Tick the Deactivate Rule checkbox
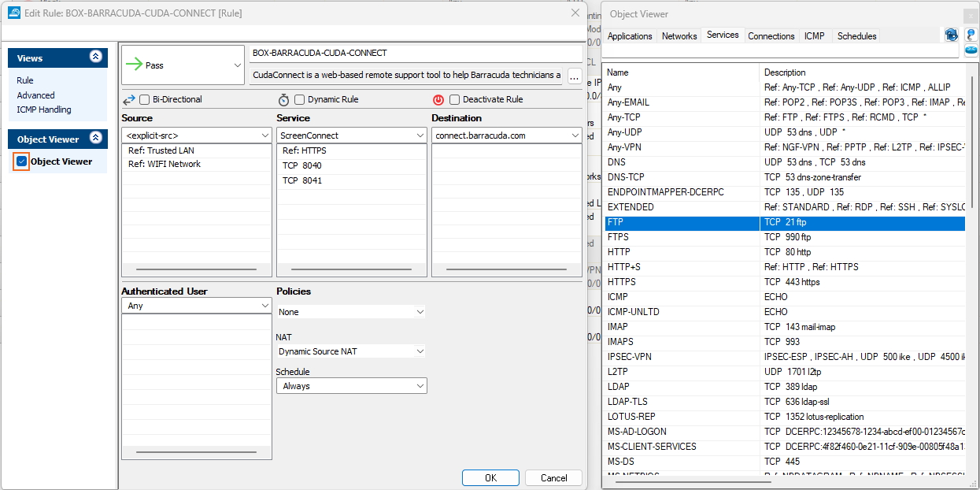Screen dimensions: 980x490 tap(454, 100)
